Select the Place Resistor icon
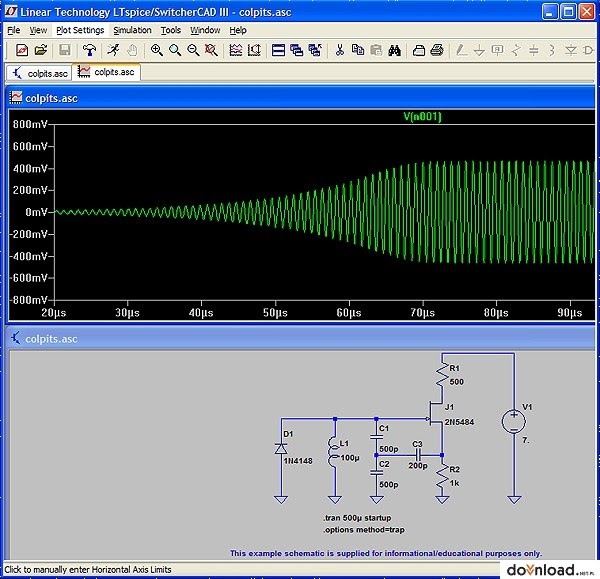 (x=516, y=50)
